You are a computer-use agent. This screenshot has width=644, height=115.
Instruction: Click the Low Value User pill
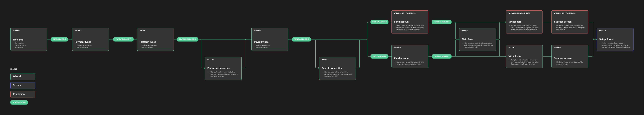pyautogui.click(x=379, y=56)
